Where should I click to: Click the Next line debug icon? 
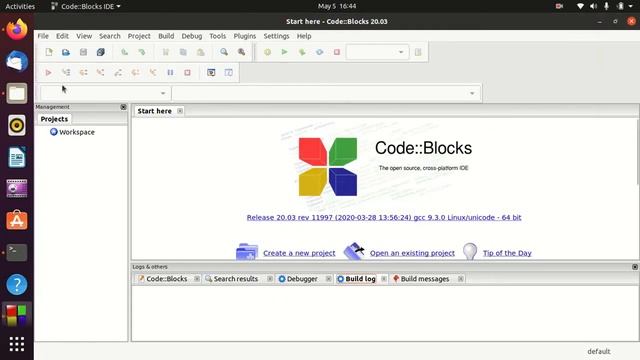coord(83,72)
